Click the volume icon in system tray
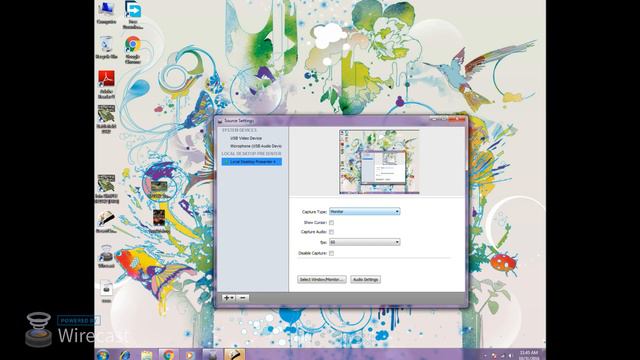Viewport: 640px width, 360px height. (x=510, y=356)
